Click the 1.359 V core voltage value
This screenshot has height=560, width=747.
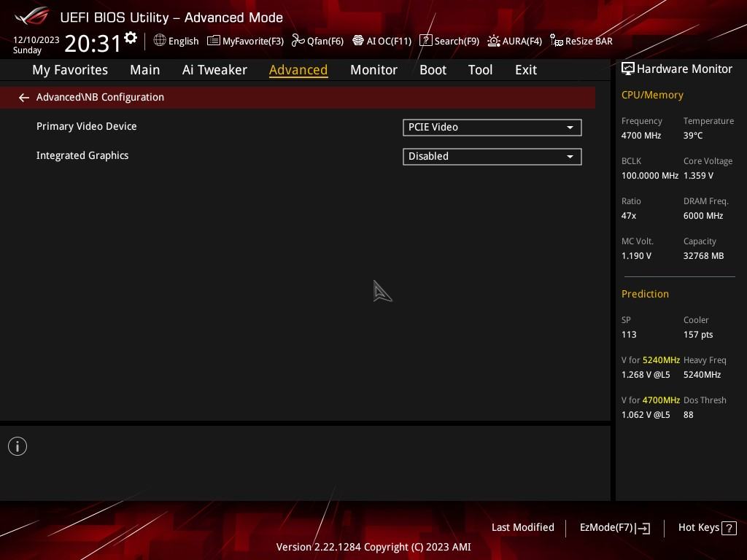tap(698, 176)
